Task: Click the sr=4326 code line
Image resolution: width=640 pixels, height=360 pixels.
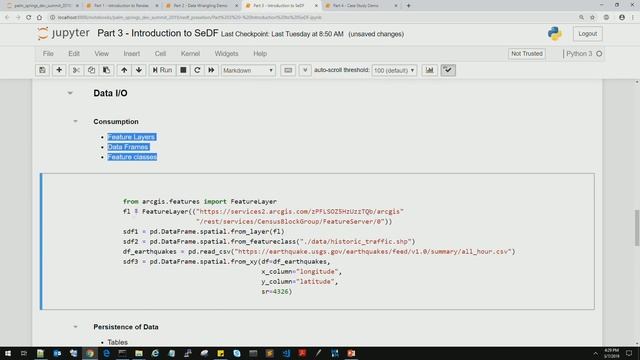Action: pyautogui.click(x=277, y=291)
